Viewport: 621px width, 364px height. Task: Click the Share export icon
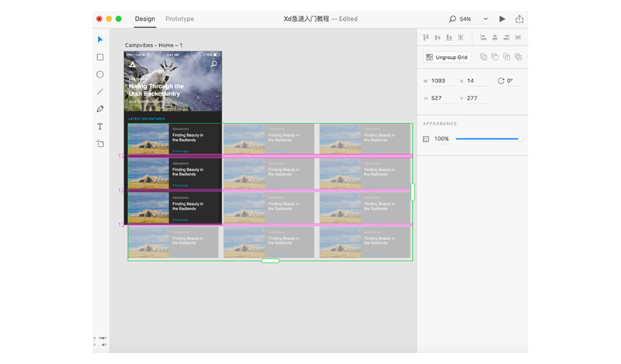519,19
